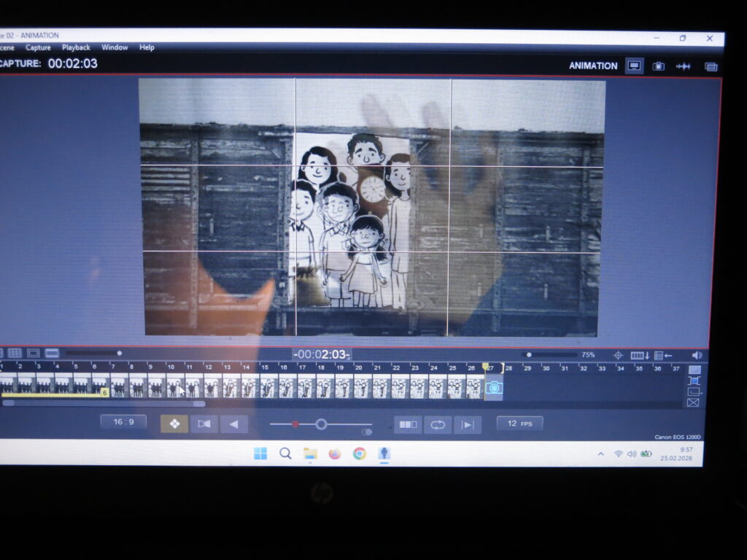The height and width of the screenshot is (560, 747).
Task: Click the onion skin opacity slider handle
Action: (x=321, y=424)
